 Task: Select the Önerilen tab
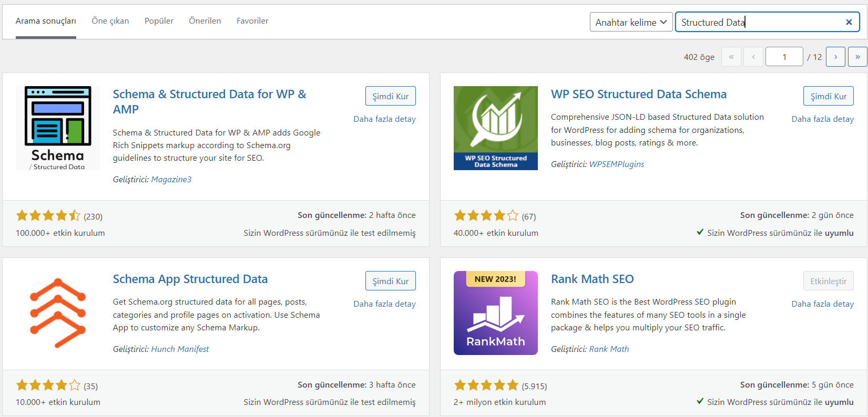[x=205, y=21]
